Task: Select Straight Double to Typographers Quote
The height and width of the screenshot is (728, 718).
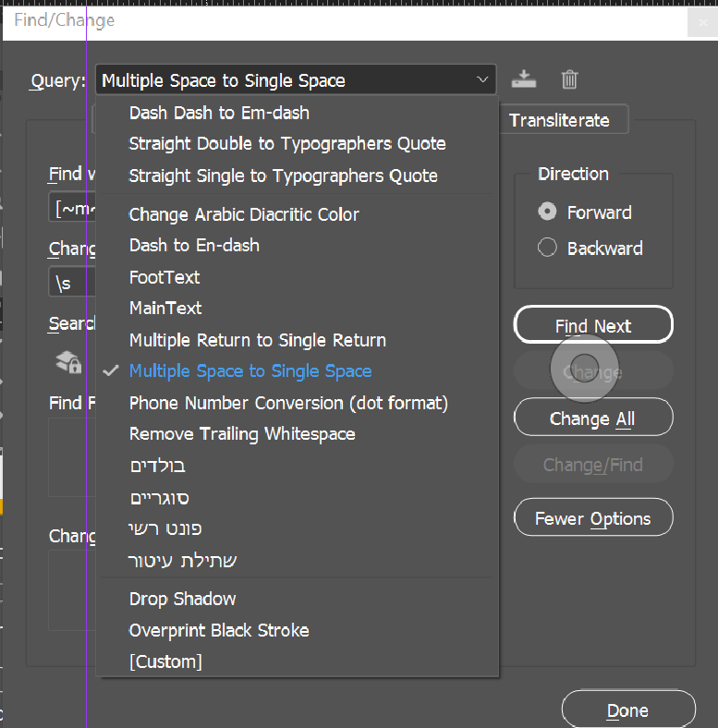Action: (286, 144)
